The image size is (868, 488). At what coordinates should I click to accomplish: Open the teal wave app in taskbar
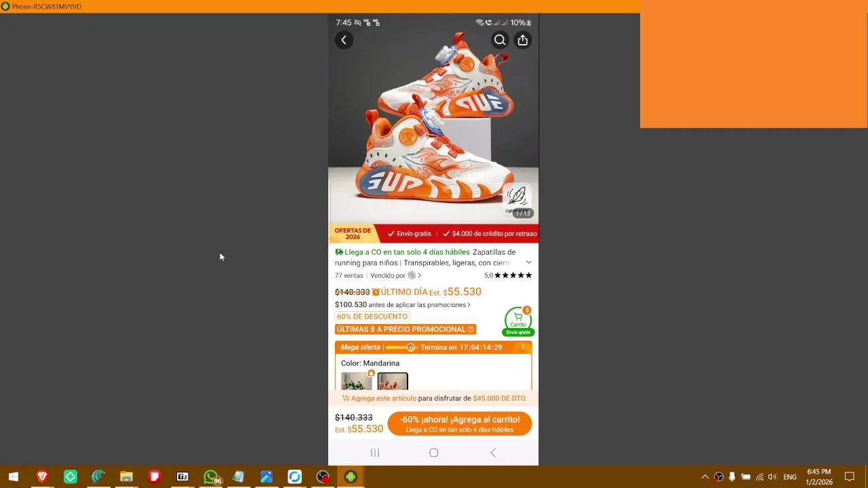click(x=98, y=476)
